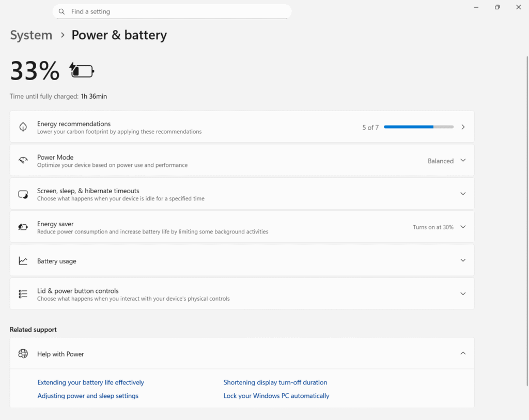This screenshot has height=420, width=529.
Task: Open Extending your battery life effectively link
Action: coord(90,382)
